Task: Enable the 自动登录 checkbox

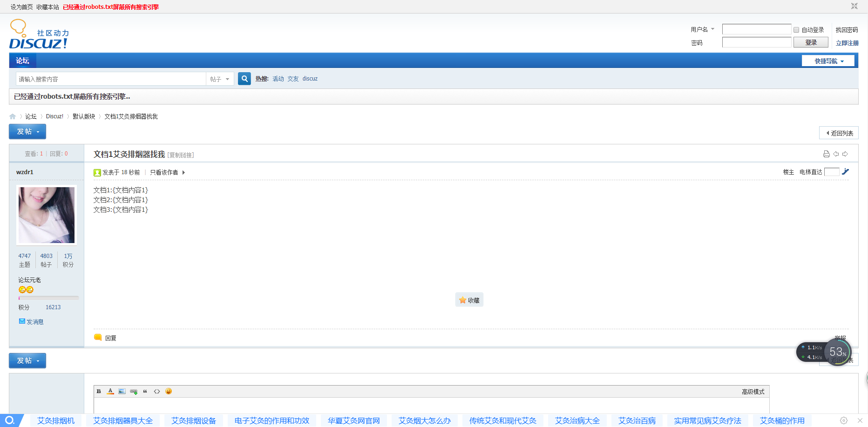Action: (796, 30)
